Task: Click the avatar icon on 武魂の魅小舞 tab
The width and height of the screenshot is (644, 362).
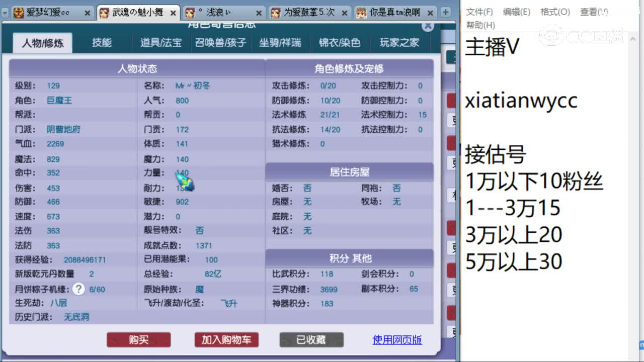Action: [x=104, y=13]
